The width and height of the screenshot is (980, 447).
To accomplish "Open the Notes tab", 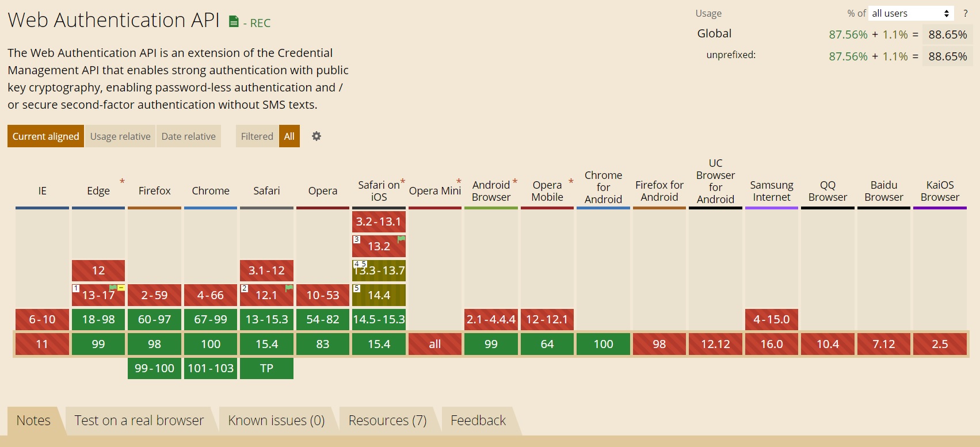I will [x=33, y=421].
